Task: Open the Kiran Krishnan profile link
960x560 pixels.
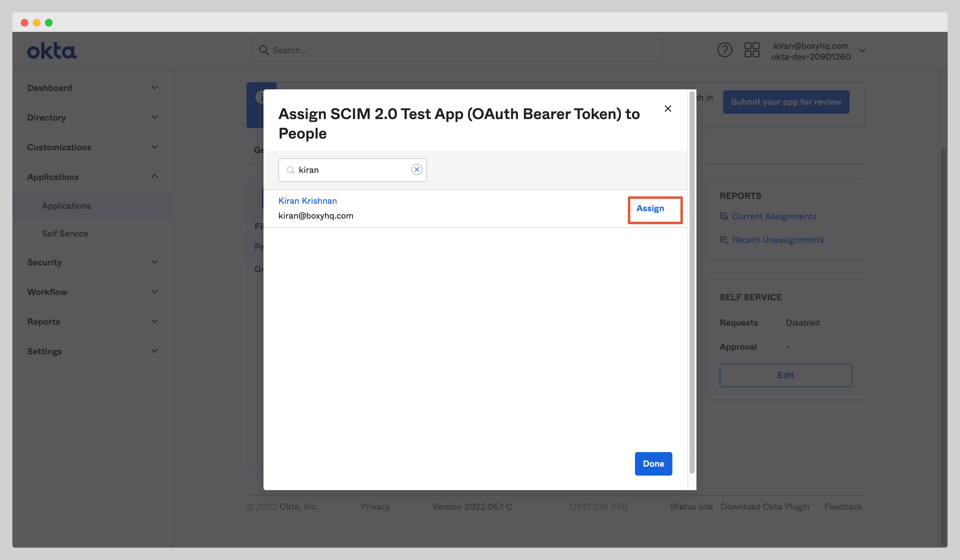Action: coord(307,200)
